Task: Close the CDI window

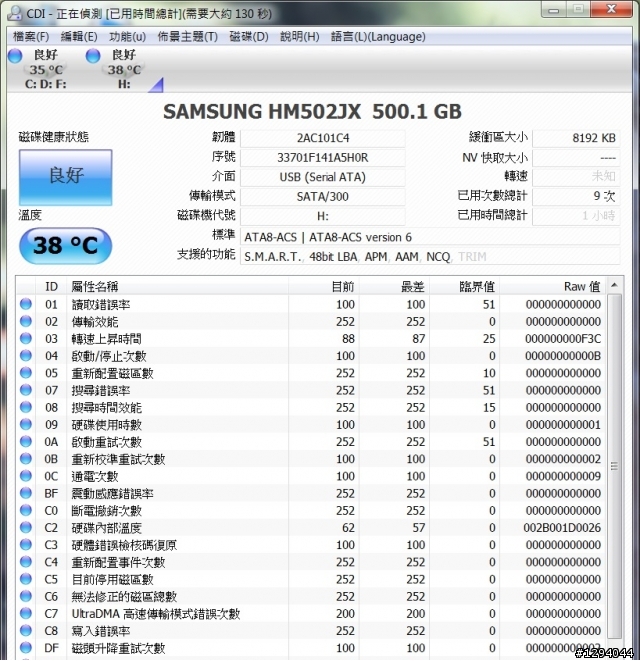Action: click(x=611, y=9)
